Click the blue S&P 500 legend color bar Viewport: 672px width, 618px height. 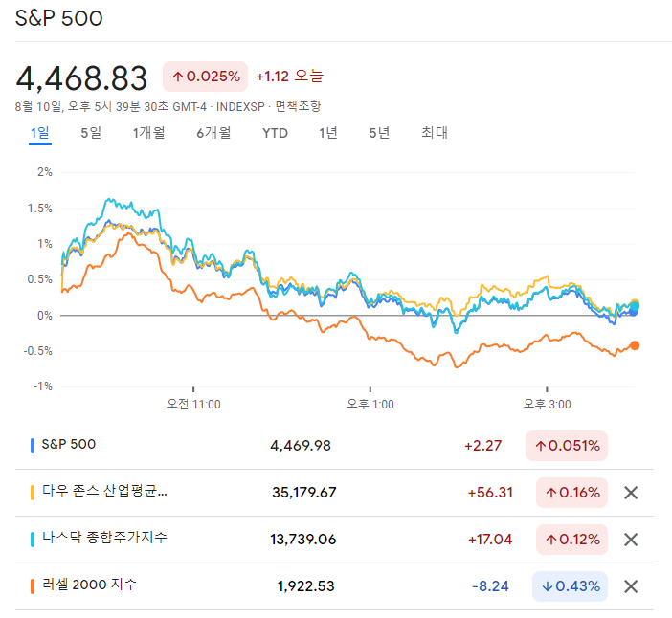(33, 446)
